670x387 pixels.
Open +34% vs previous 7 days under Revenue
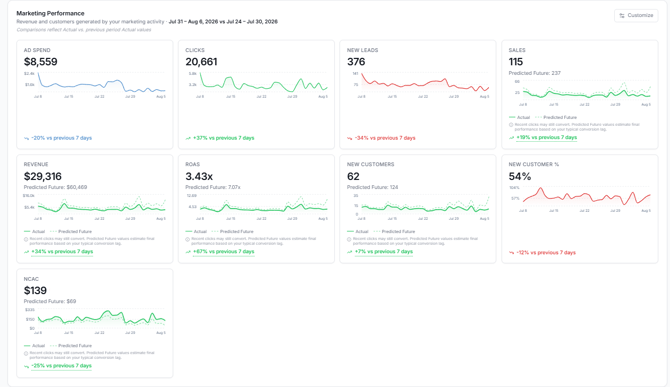62,252
